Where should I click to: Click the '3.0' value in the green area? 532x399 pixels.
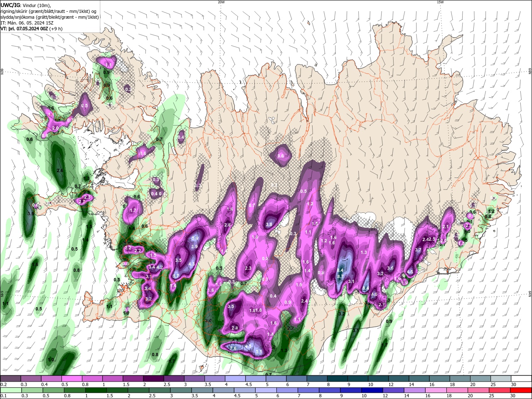click(x=208, y=320)
